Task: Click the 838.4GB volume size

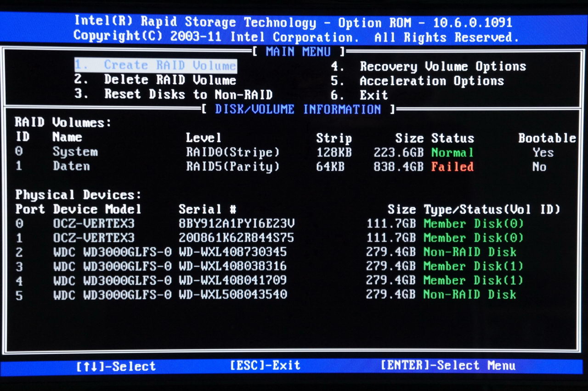Action: (x=398, y=167)
